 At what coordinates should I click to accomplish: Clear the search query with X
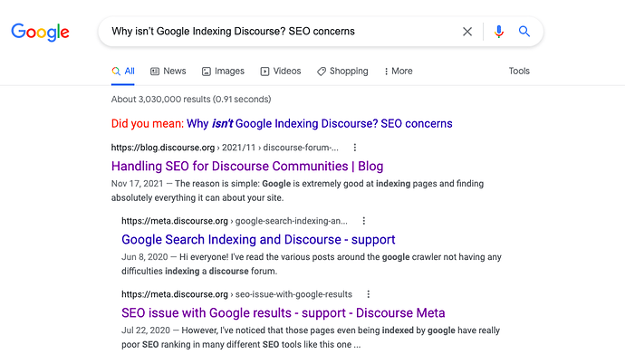[467, 32]
